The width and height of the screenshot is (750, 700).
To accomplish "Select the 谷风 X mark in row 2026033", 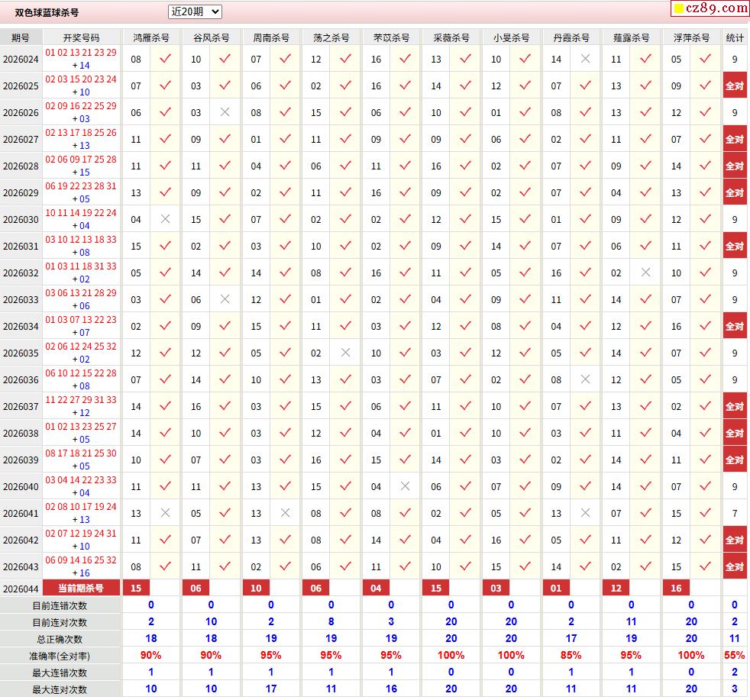I will pyautogui.click(x=225, y=299).
